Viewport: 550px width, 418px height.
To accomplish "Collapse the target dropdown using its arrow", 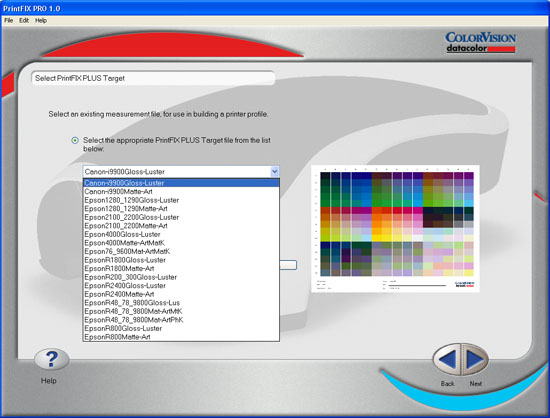I will 275,171.
